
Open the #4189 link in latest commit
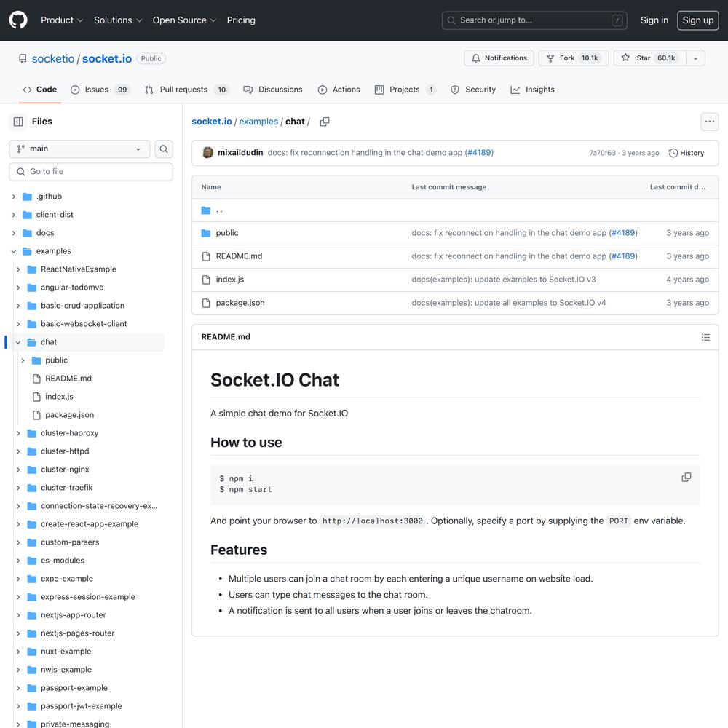479,152
